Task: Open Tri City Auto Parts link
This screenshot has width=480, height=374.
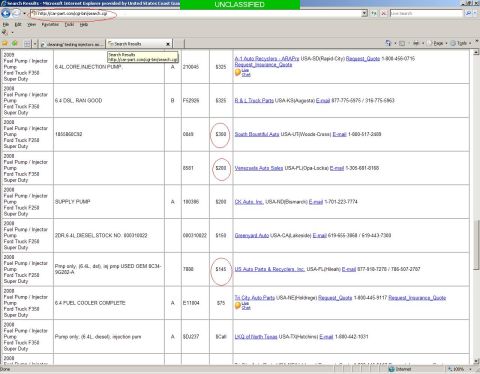Action: [x=255, y=297]
